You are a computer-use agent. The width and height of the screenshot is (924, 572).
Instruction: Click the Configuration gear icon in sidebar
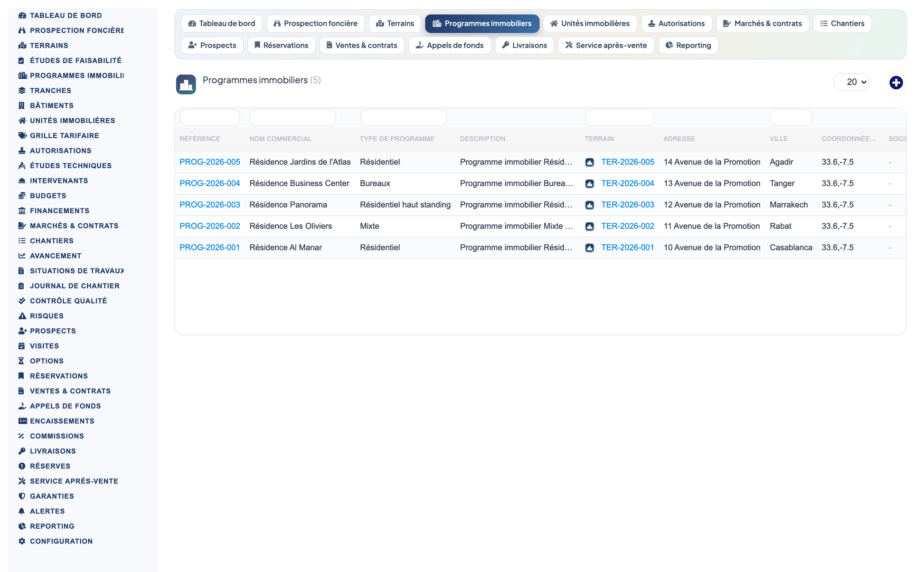point(22,541)
